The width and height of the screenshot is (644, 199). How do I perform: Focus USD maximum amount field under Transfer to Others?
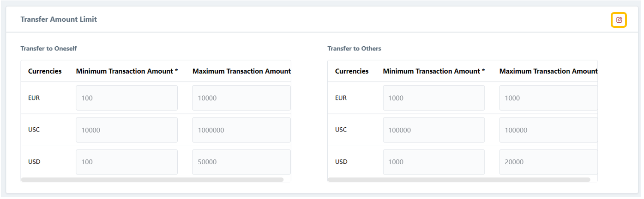[x=548, y=162]
